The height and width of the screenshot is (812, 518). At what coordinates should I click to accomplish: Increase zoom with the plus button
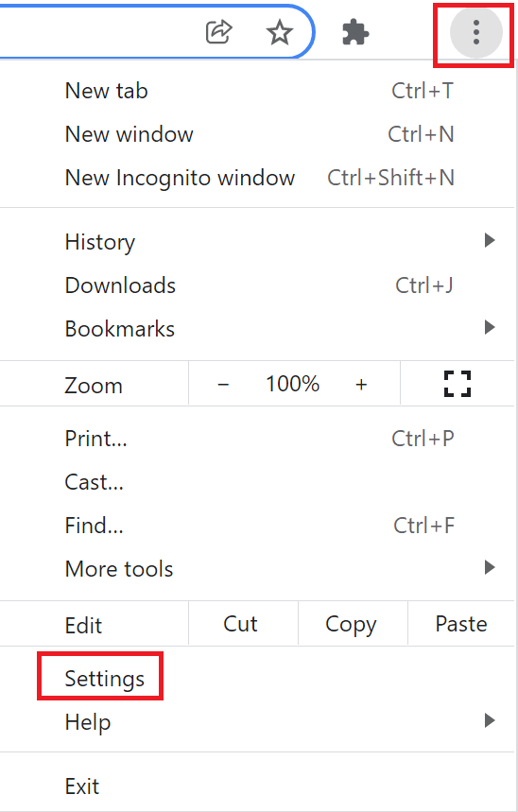pos(361,384)
